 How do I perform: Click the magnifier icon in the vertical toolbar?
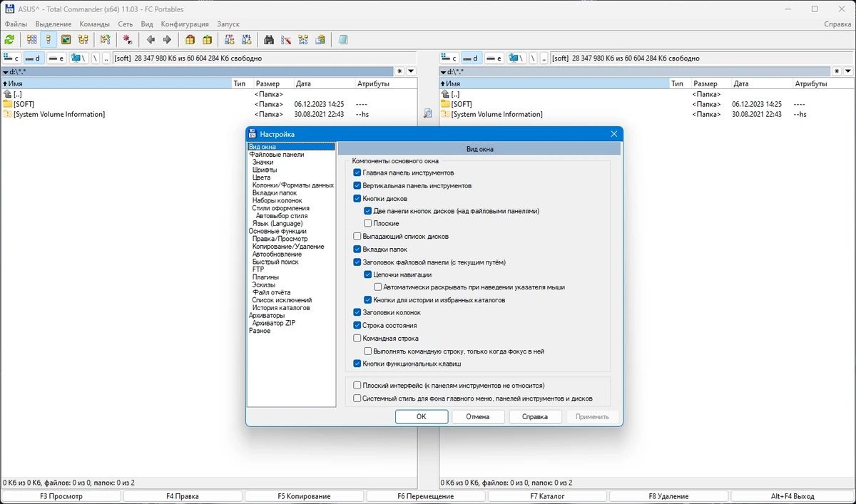pyautogui.click(x=428, y=113)
